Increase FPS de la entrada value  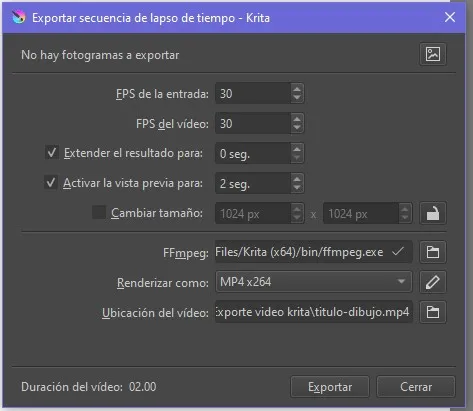297,88
